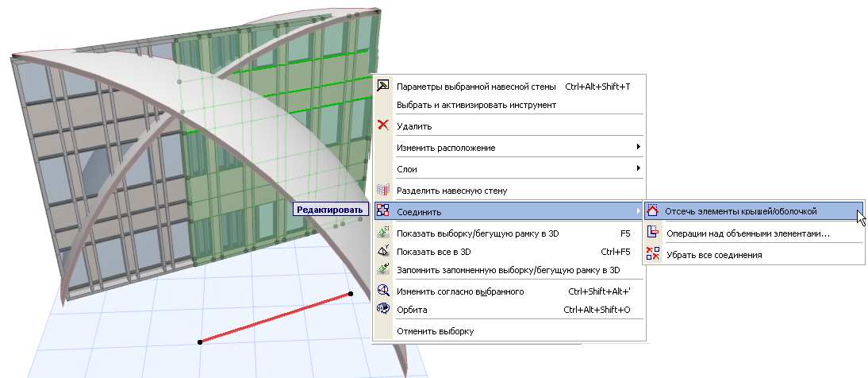
Task: Click the red line's lower endpoint node
Action: [x=200, y=342]
